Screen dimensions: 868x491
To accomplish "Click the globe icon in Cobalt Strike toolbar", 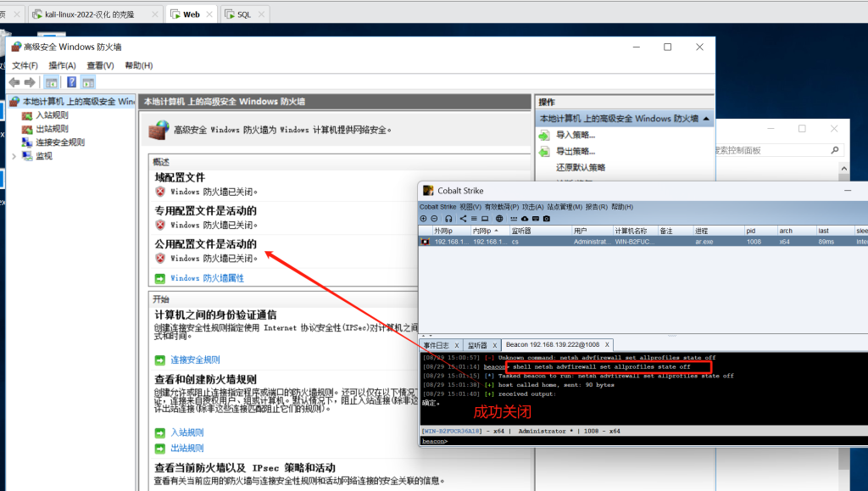I will pyautogui.click(x=499, y=219).
